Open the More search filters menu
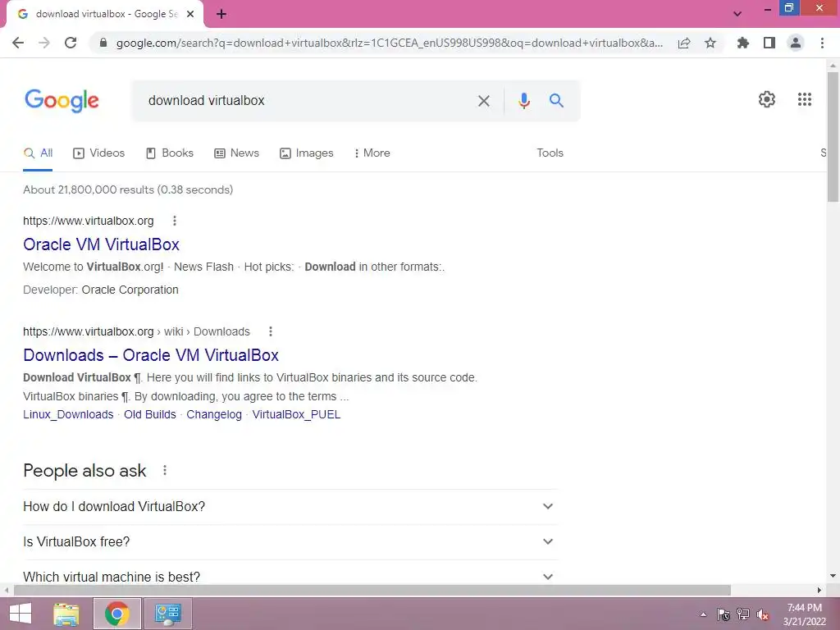Image resolution: width=840 pixels, height=630 pixels. [372, 153]
